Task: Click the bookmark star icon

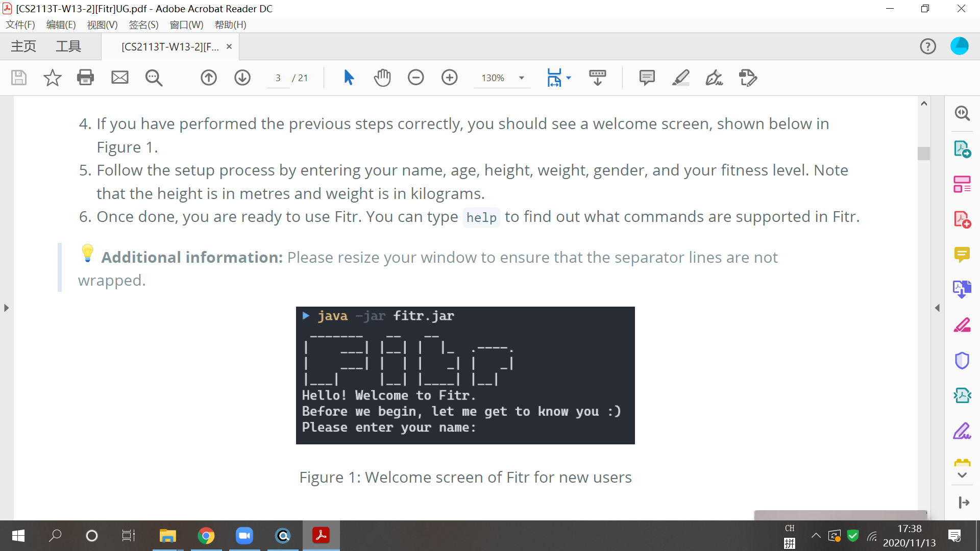Action: pos(52,78)
